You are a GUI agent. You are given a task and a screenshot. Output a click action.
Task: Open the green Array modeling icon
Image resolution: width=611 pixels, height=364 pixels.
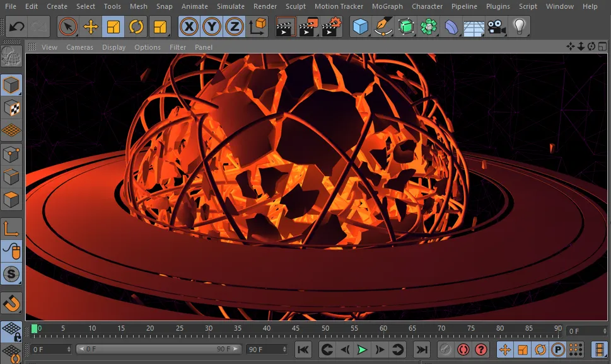[x=429, y=27]
